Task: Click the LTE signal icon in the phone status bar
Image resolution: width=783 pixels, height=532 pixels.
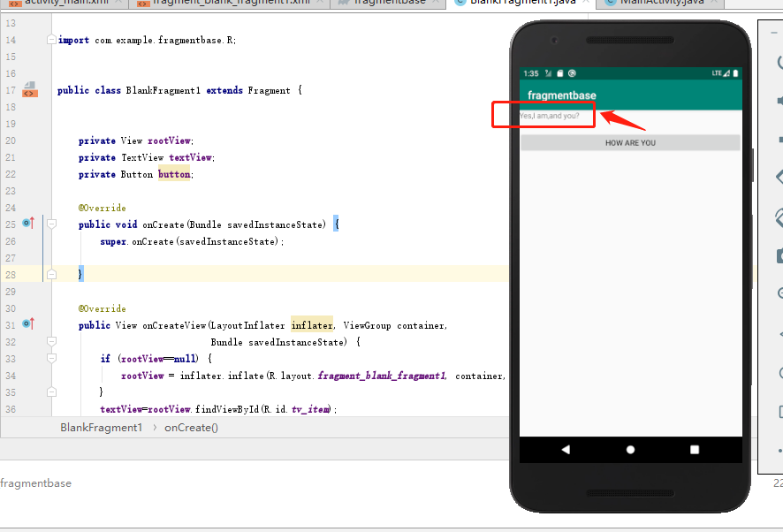Action: [720, 73]
